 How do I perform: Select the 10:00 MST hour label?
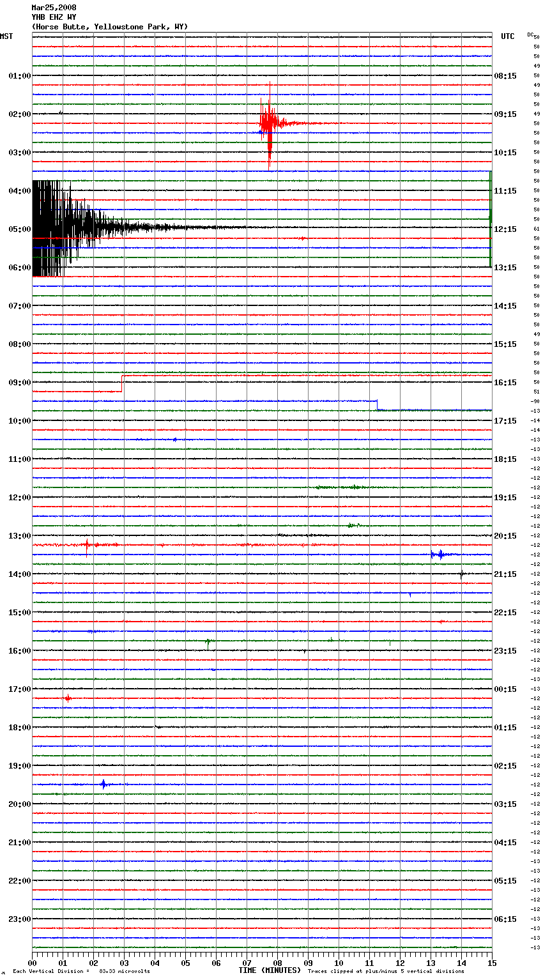pos(19,421)
